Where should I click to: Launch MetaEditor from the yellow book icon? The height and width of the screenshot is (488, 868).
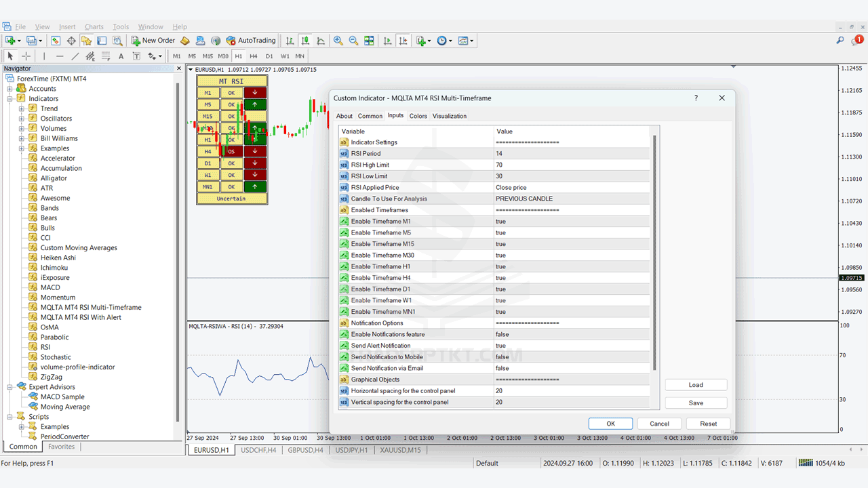pos(184,41)
